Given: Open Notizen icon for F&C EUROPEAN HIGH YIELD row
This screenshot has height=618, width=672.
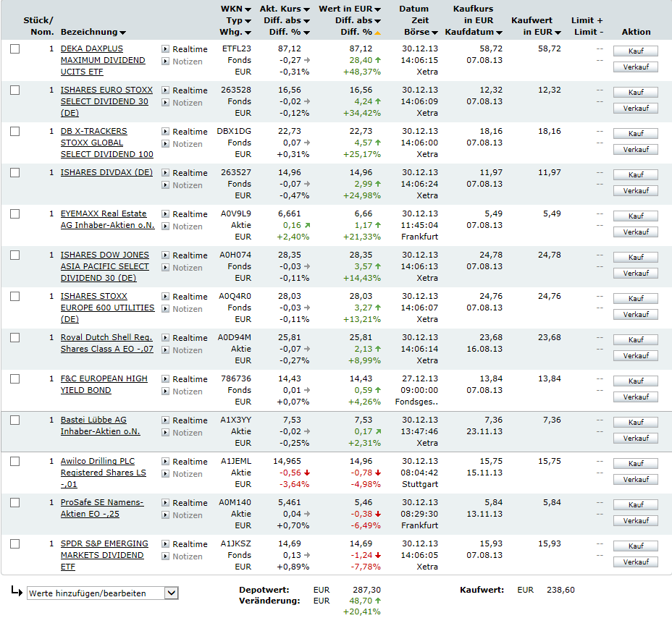Looking at the screenshot, I should coord(165,391).
